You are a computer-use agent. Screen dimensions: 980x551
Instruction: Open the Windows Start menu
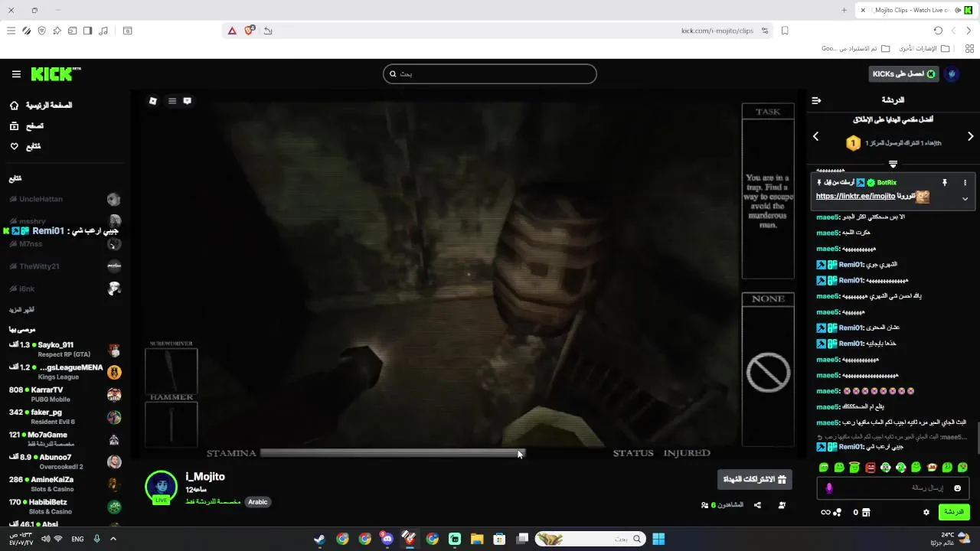tap(658, 539)
